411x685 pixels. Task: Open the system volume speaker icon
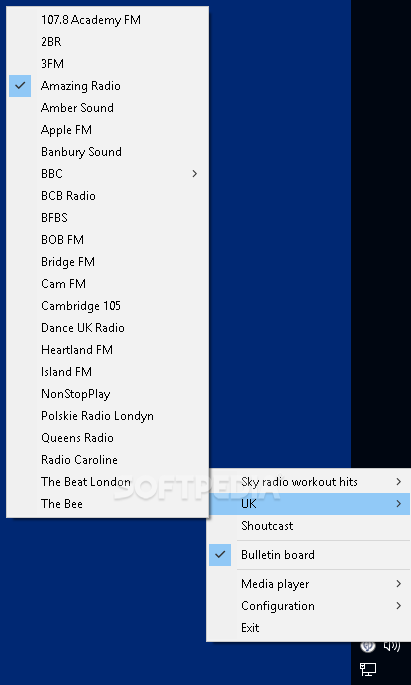[392, 646]
